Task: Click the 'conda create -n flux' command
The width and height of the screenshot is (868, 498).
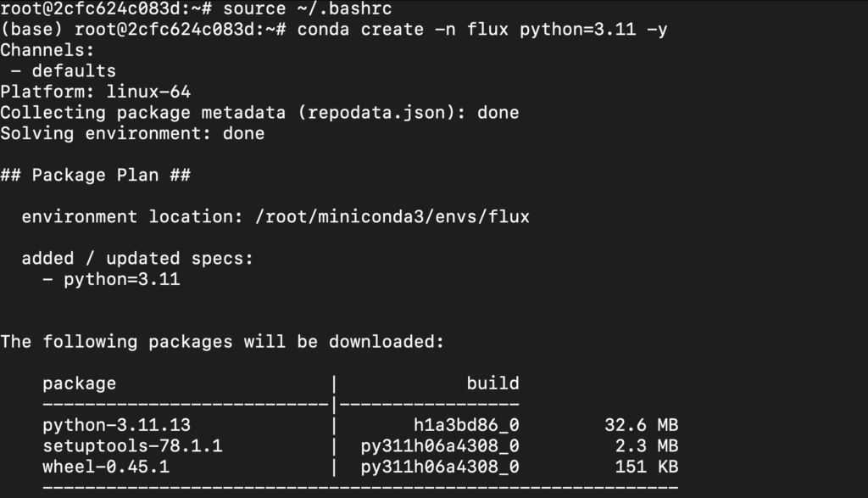Action: coord(403,30)
